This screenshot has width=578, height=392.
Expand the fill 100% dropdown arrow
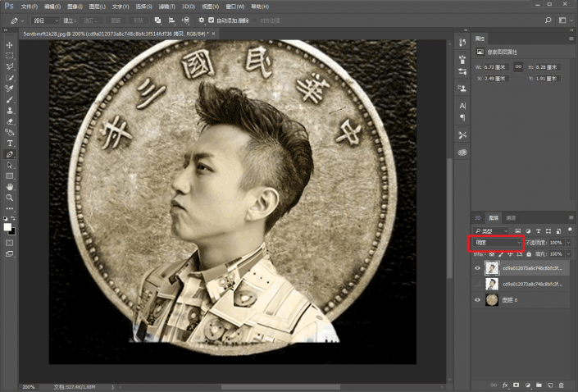click(568, 253)
